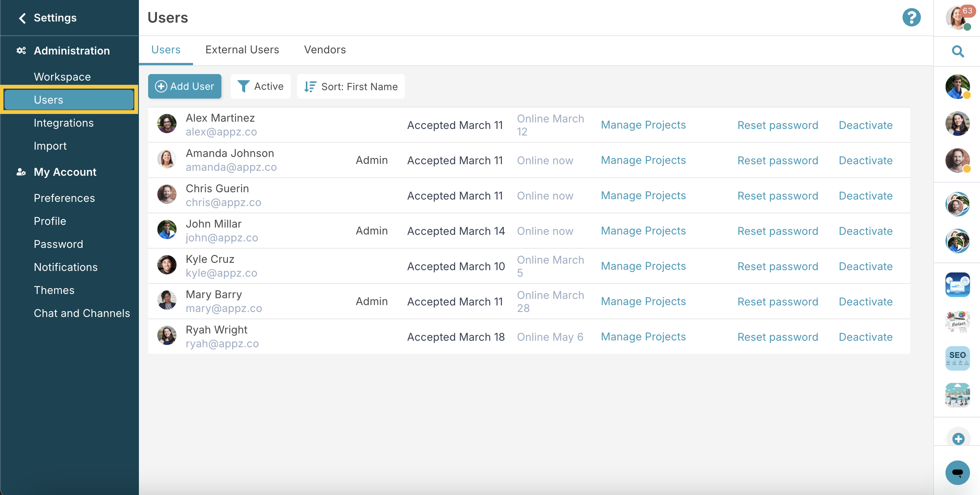
Task: Click the Administration section header
Action: point(72,51)
